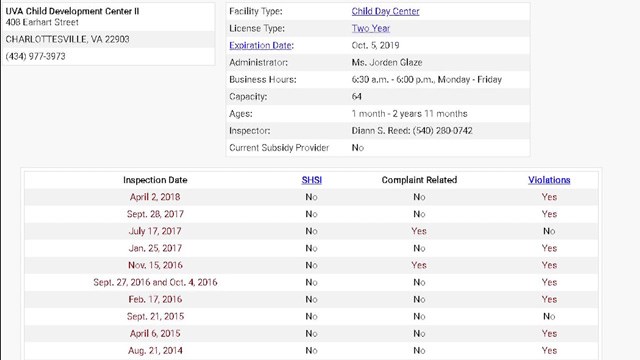Click Yes complaint related for July 17, 2017
Screen dimensions: 640x360
point(419,231)
